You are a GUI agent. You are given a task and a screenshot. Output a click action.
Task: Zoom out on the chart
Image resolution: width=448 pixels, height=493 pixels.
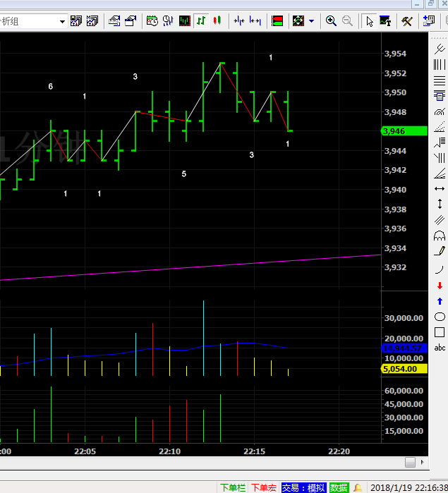347,21
